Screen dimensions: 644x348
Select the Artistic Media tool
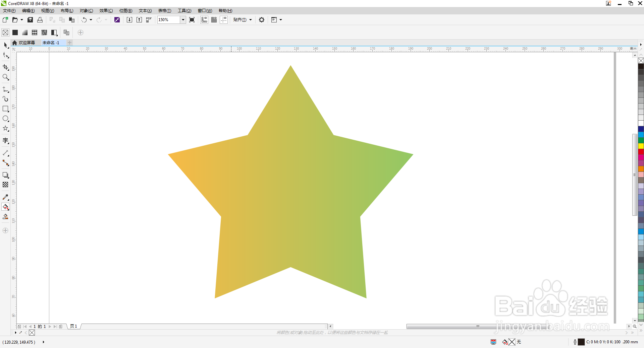pyautogui.click(x=5, y=99)
